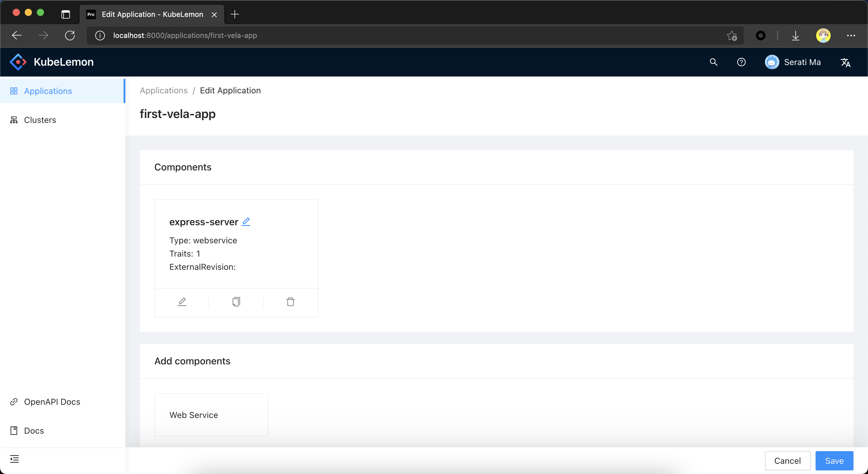Go to Clusters in the sidebar
The height and width of the screenshot is (474, 868).
pyautogui.click(x=40, y=120)
